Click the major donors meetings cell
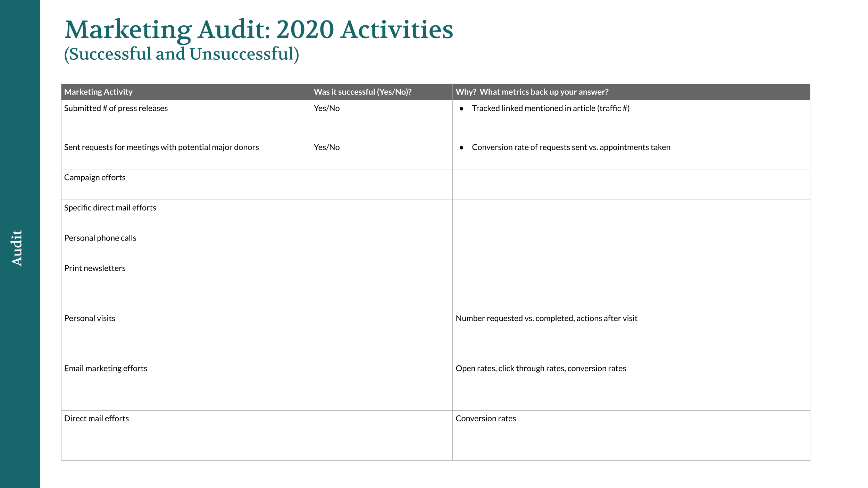The image size is (868, 488). click(x=161, y=147)
